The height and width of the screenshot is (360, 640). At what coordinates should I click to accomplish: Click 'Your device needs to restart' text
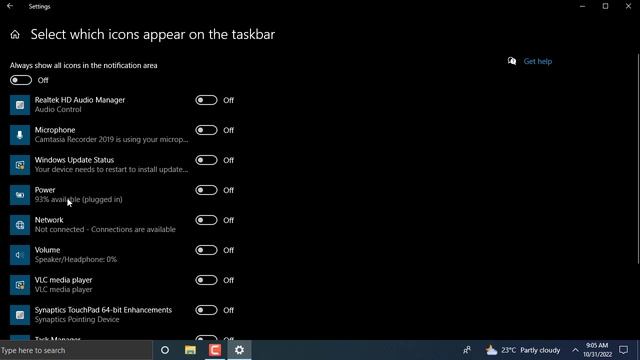tap(111, 169)
